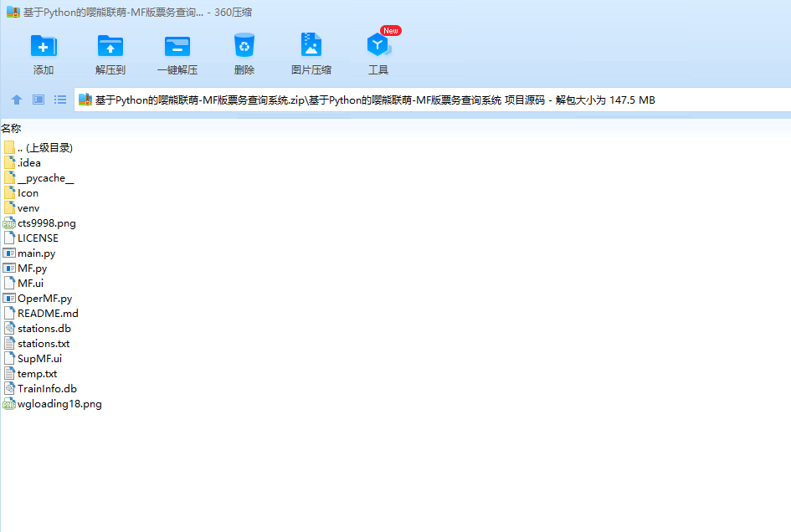This screenshot has height=532, width=791.
Task: Click the folder icon beside venv
Action: click(9, 208)
